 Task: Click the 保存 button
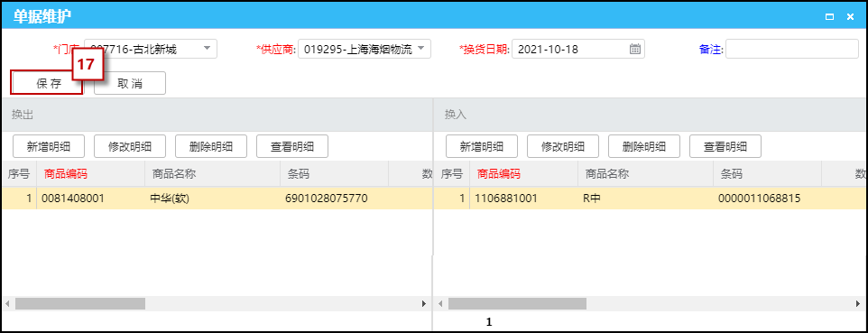(x=47, y=83)
